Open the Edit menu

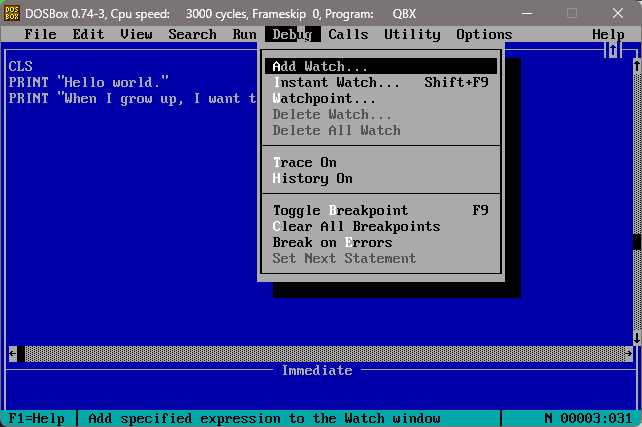coord(88,34)
